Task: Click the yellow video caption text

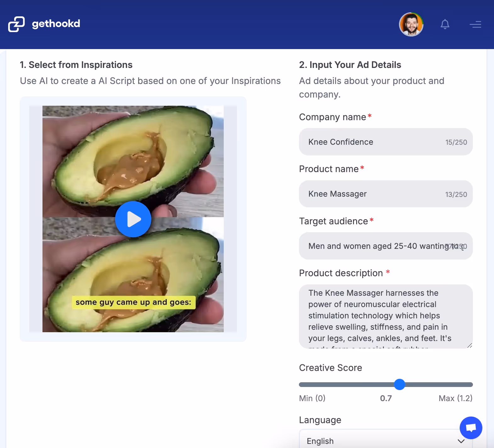Action: click(133, 302)
